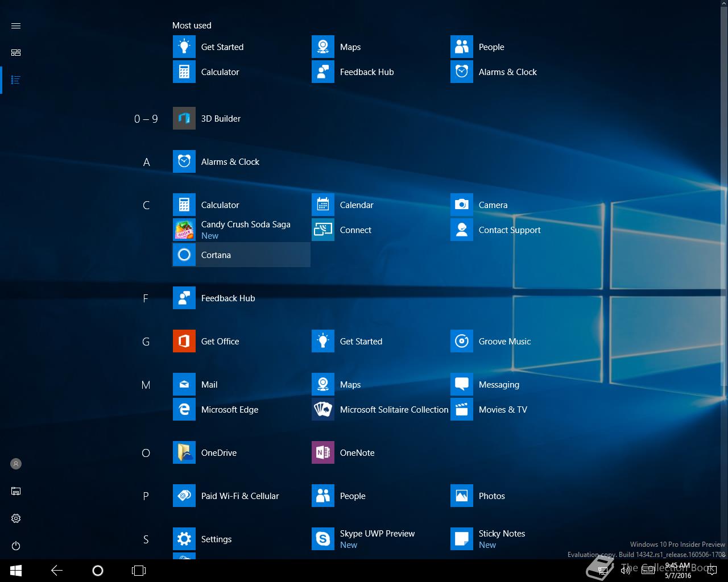Click the letter C group header

click(146, 205)
